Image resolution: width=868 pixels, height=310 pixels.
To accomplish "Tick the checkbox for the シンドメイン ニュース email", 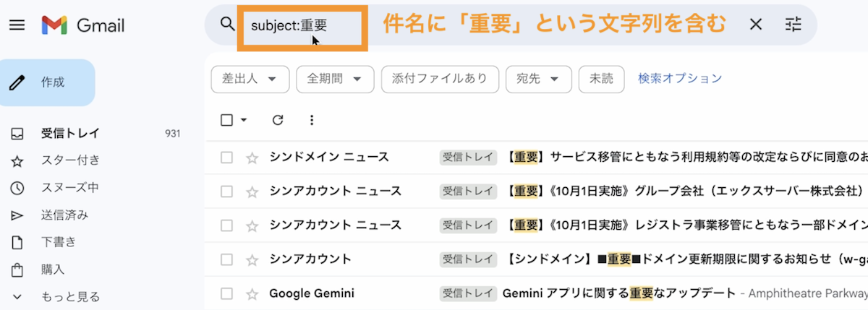I will [226, 158].
